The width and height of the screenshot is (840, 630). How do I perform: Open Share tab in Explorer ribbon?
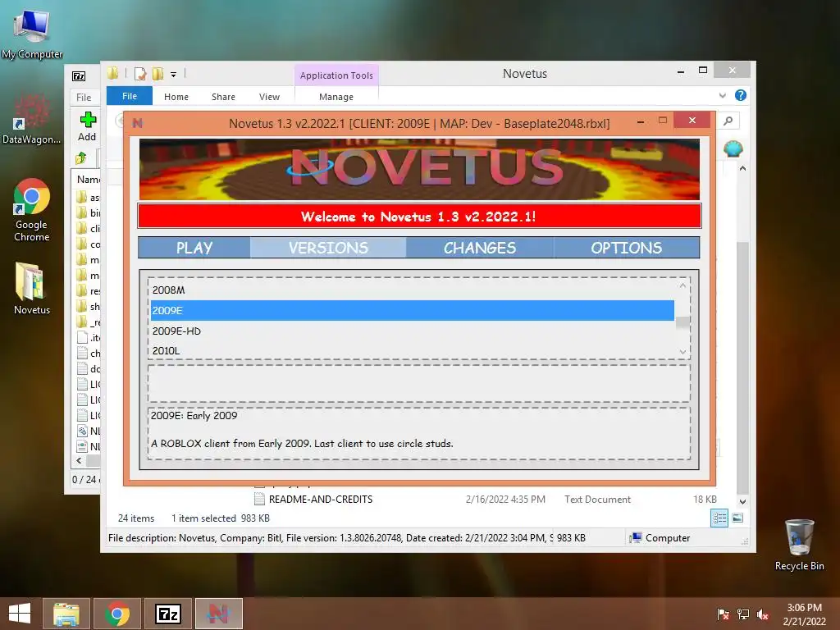click(x=223, y=97)
